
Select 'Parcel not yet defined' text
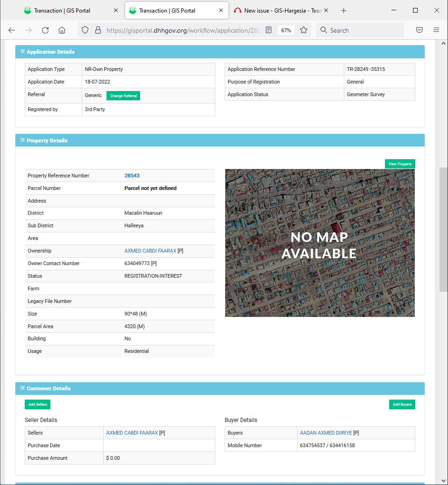pos(150,188)
